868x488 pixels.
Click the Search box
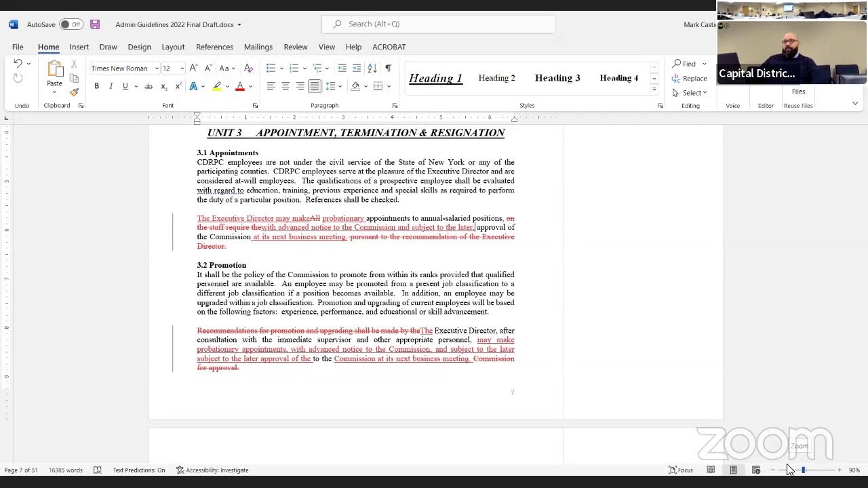point(438,24)
